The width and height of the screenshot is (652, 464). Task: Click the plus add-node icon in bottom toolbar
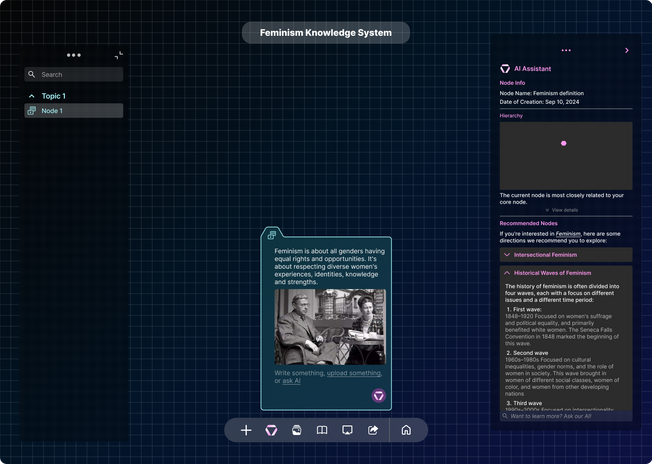pos(246,430)
